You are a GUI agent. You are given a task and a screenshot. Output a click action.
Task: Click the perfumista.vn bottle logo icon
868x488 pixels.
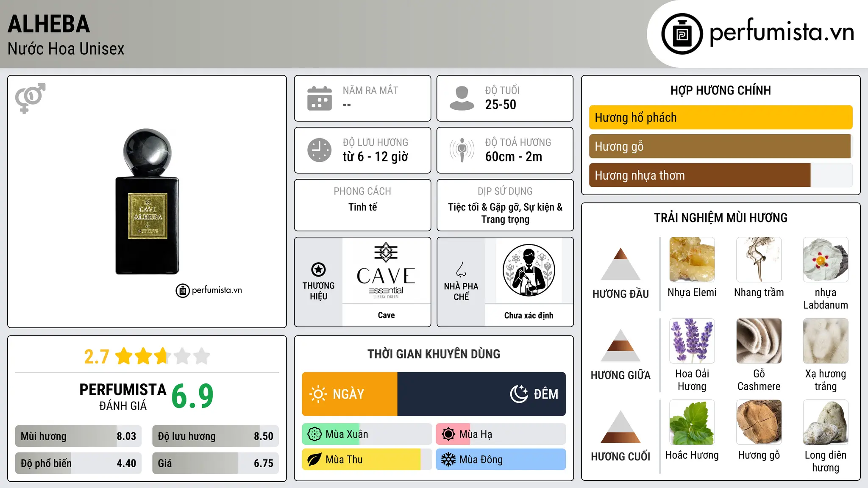click(x=682, y=34)
